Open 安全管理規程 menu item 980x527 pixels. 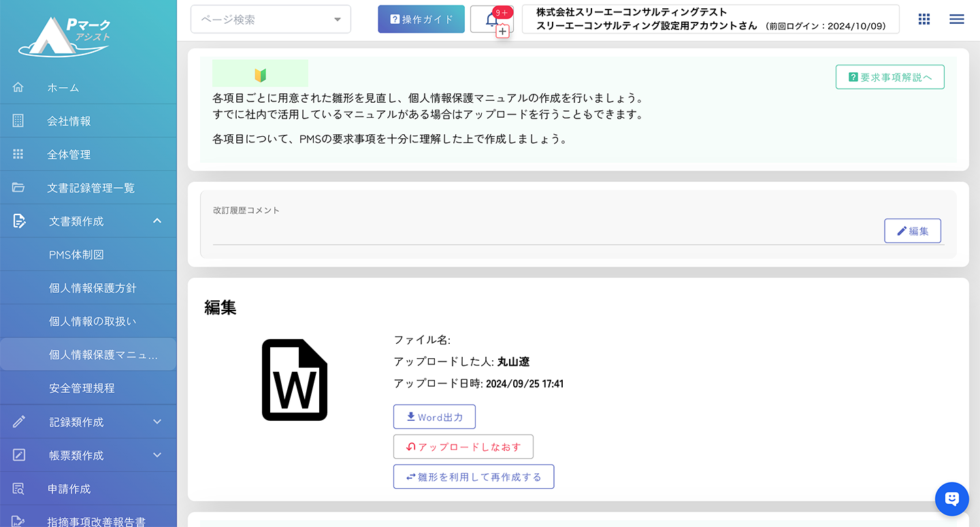click(82, 388)
